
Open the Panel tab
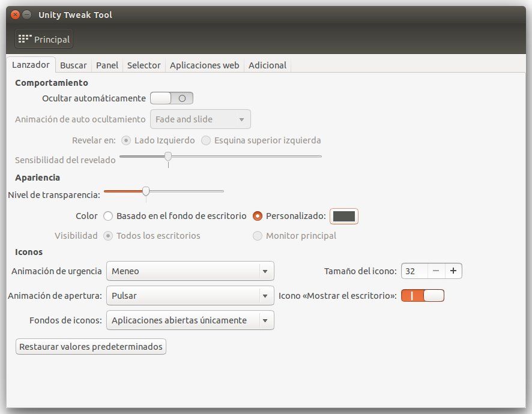coord(107,65)
